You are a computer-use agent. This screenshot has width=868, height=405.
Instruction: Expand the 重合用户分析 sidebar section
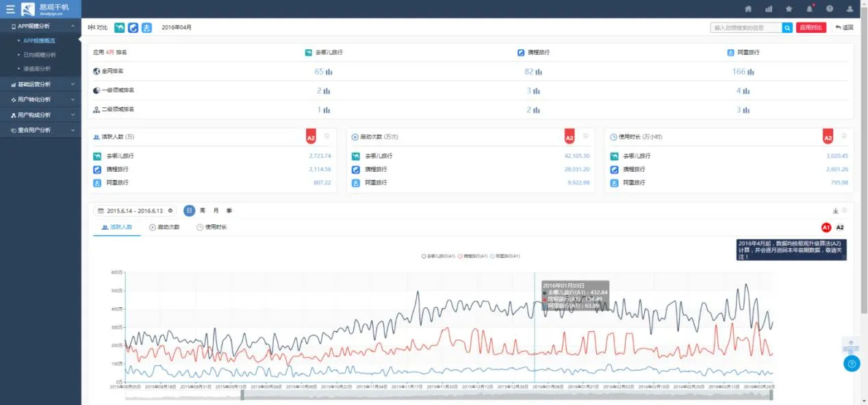pos(40,130)
